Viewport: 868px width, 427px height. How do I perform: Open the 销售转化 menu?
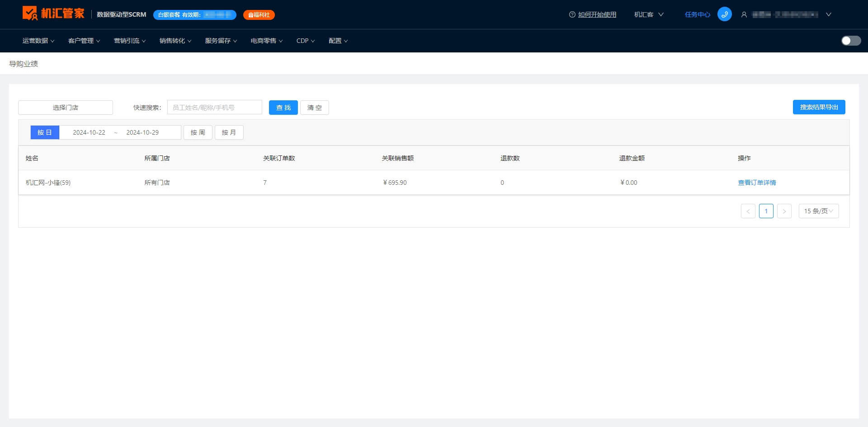pyautogui.click(x=175, y=41)
